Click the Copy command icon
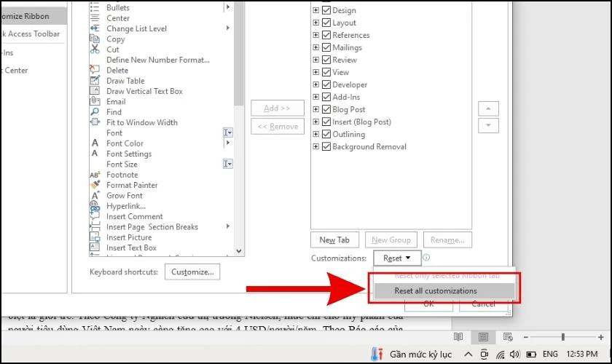 point(95,39)
